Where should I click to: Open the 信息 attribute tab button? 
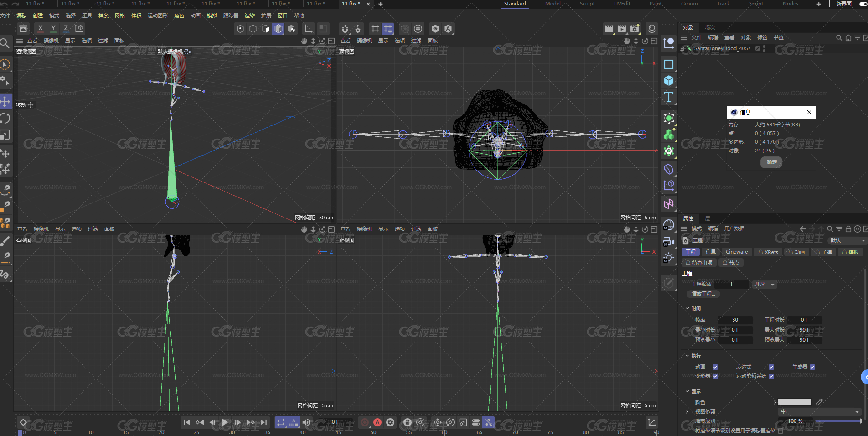tap(710, 252)
